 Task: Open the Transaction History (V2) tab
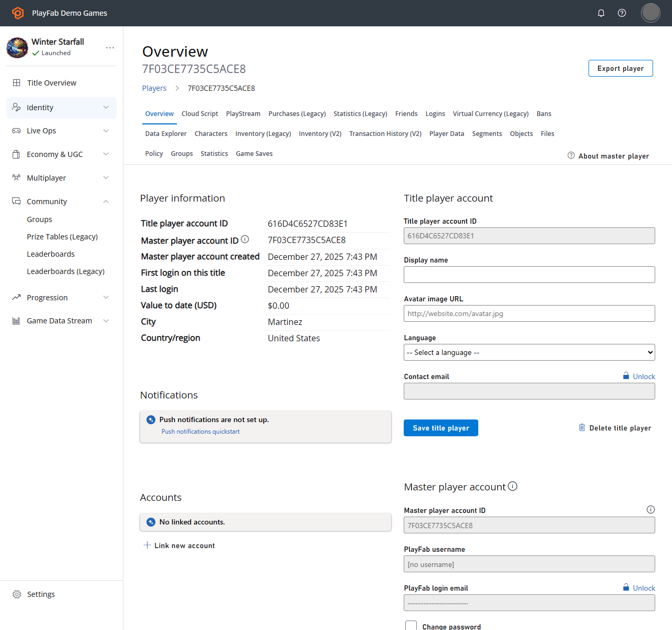click(x=385, y=133)
